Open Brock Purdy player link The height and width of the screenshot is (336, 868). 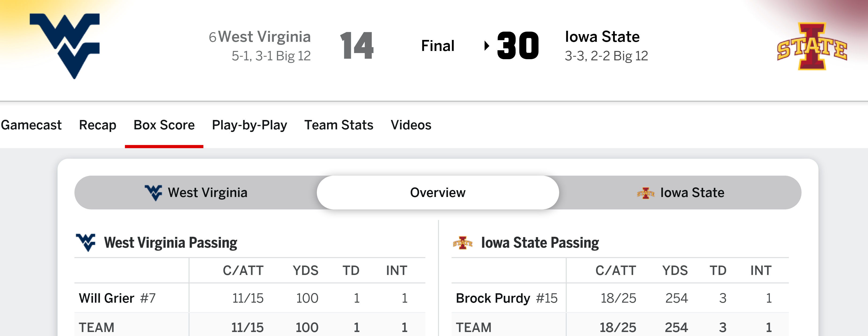(x=493, y=298)
